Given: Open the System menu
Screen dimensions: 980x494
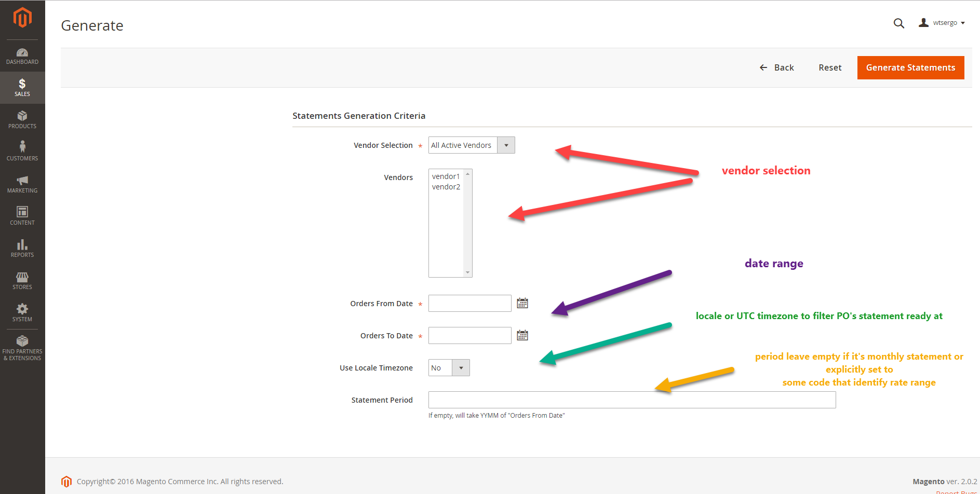Looking at the screenshot, I should [x=22, y=313].
